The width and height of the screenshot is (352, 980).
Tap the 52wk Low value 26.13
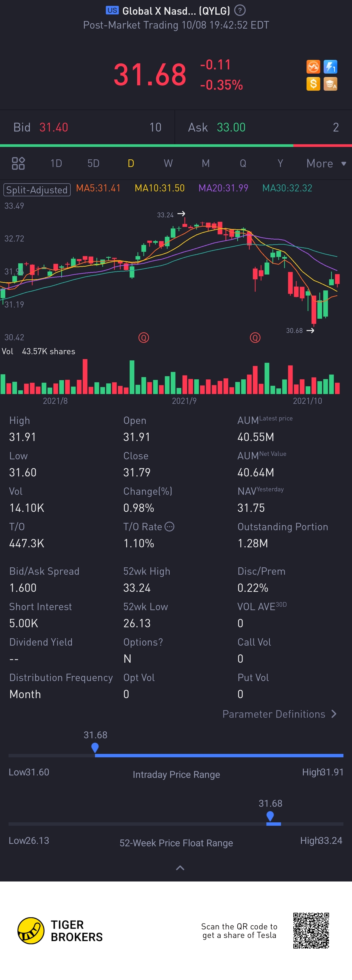pos(137,623)
